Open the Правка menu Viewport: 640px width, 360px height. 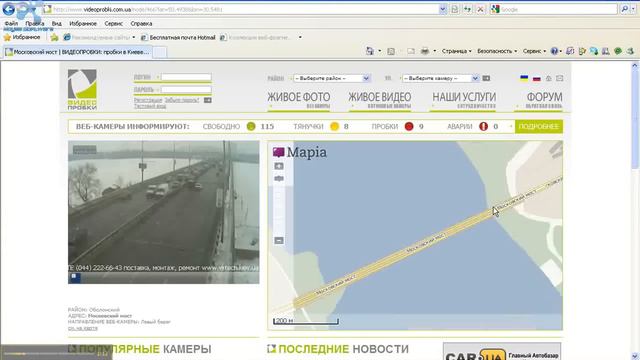[35, 24]
